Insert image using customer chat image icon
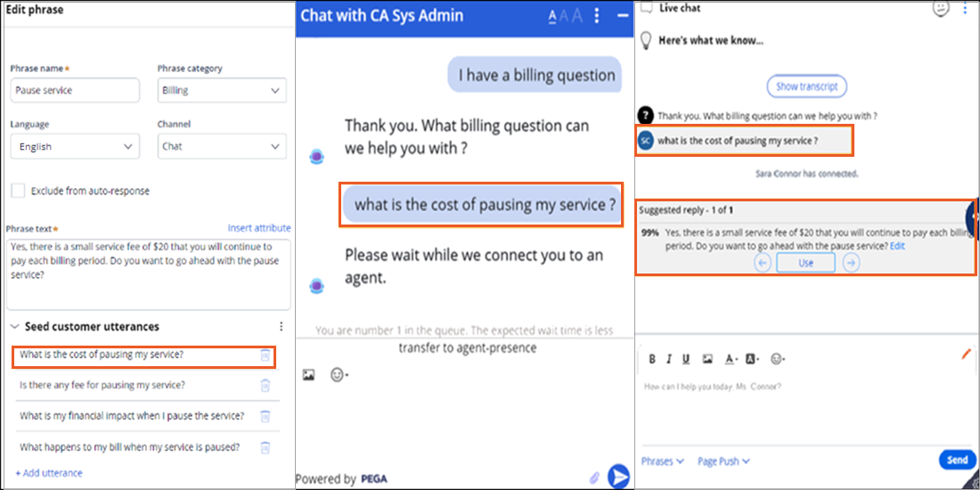980x490 pixels. click(x=308, y=375)
